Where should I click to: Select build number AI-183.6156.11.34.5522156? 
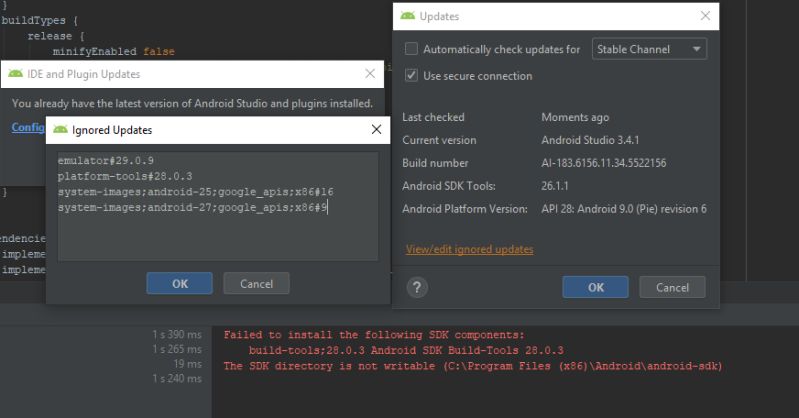pyautogui.click(x=604, y=163)
